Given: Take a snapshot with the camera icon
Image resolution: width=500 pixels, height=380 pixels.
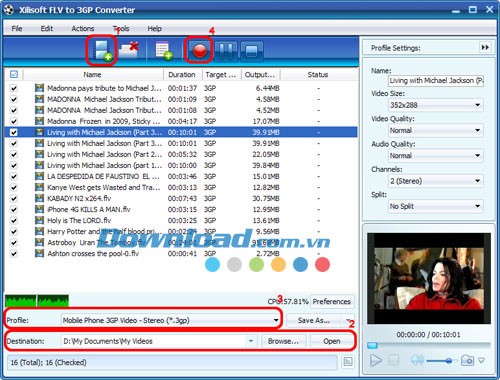Looking at the screenshot, I should 467,360.
